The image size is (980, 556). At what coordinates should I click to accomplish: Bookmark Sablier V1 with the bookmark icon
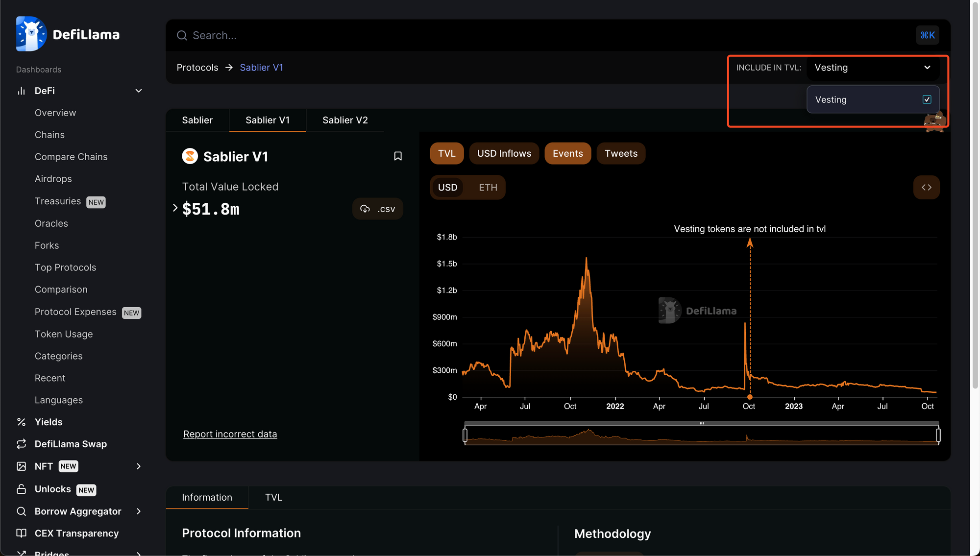click(x=398, y=156)
